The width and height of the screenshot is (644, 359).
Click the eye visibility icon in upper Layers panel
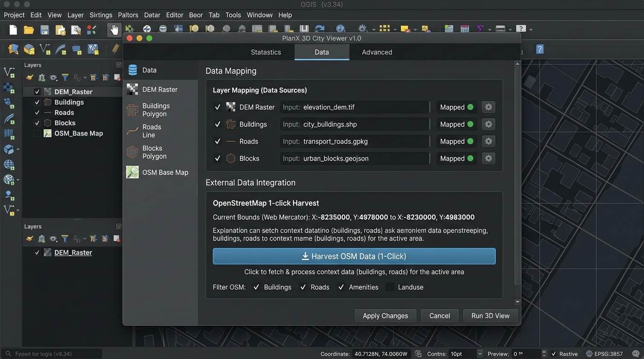53,78
